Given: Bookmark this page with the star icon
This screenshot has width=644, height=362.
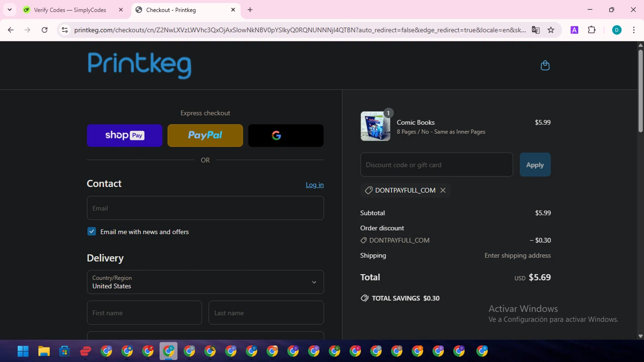Looking at the screenshot, I should [x=551, y=30].
